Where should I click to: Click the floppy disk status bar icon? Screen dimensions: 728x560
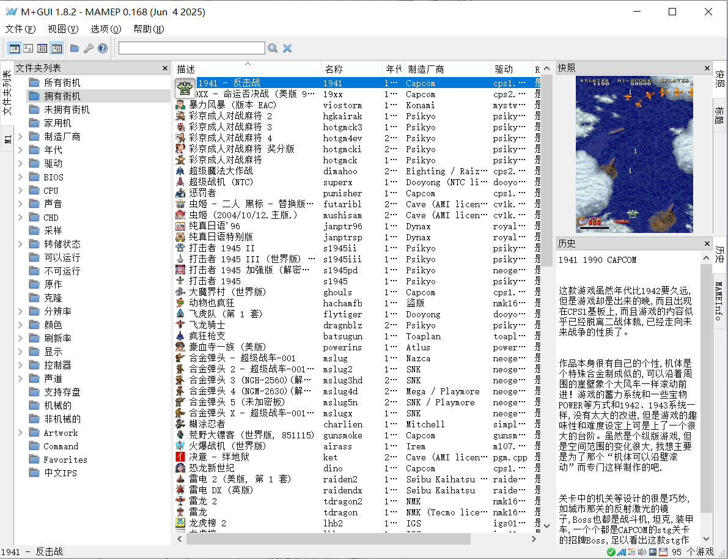pos(663,552)
